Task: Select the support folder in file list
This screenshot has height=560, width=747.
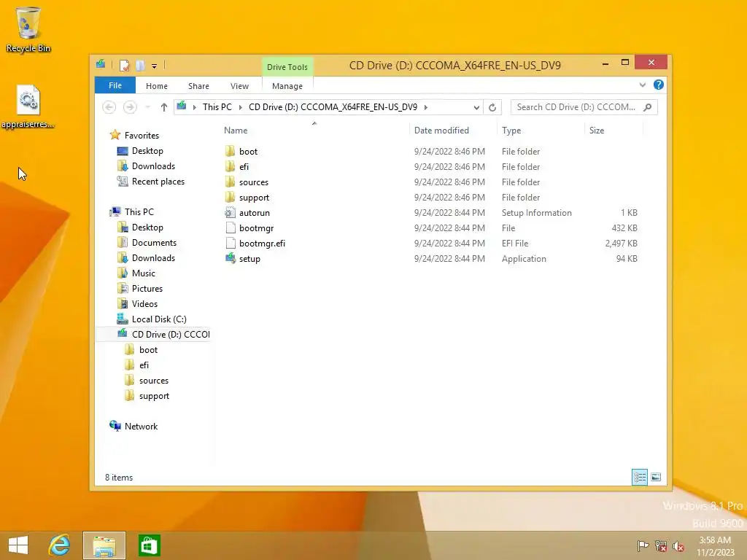Action: (x=254, y=197)
